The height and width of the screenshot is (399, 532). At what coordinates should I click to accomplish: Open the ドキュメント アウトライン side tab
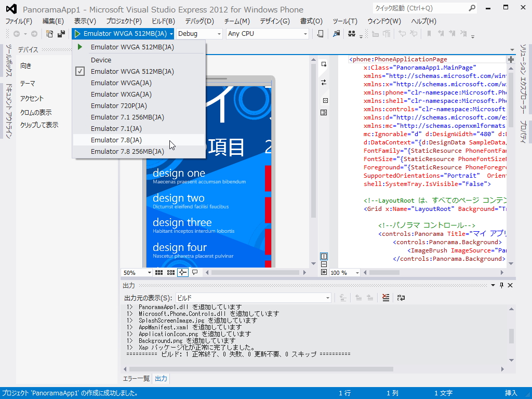click(x=8, y=111)
